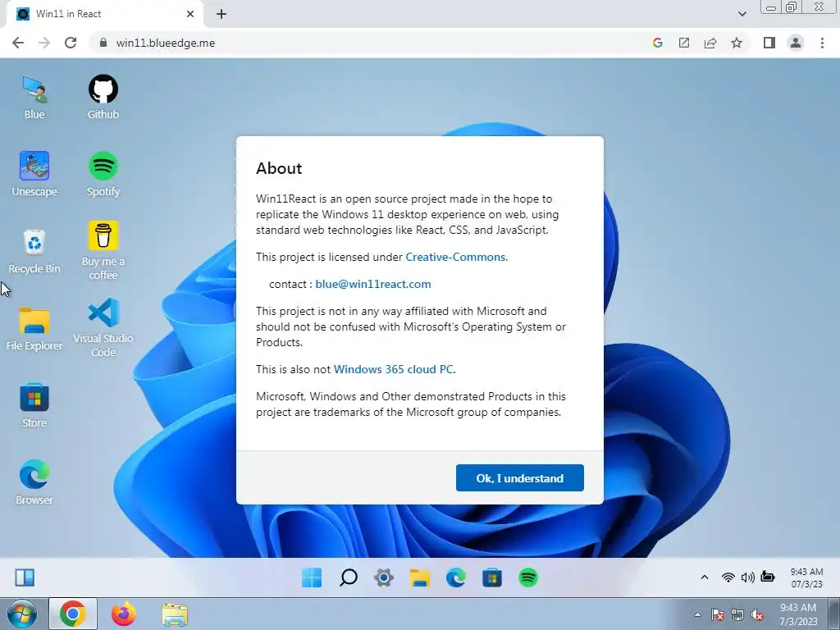Open the Browser desktop icon
Screen dimensions: 840x630
(x=34, y=482)
